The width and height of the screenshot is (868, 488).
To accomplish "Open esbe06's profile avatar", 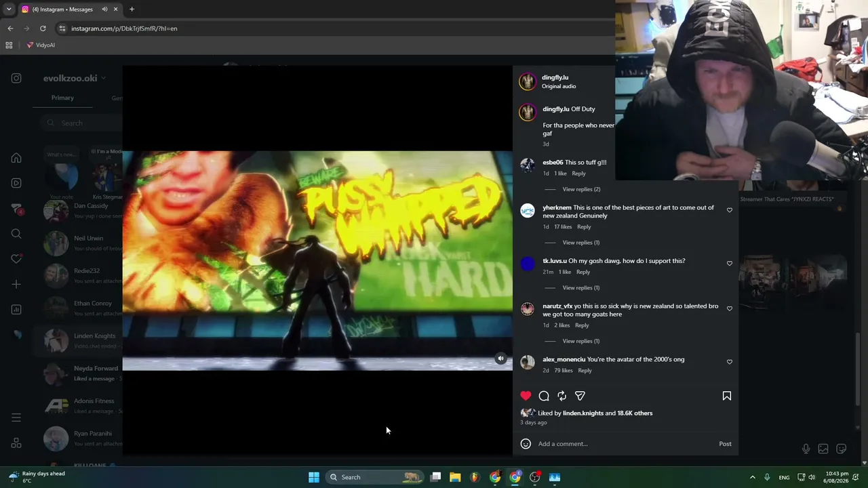I will coord(528,165).
